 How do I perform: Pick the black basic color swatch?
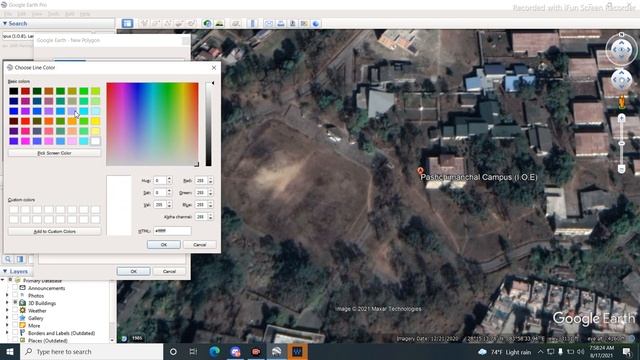click(14, 91)
